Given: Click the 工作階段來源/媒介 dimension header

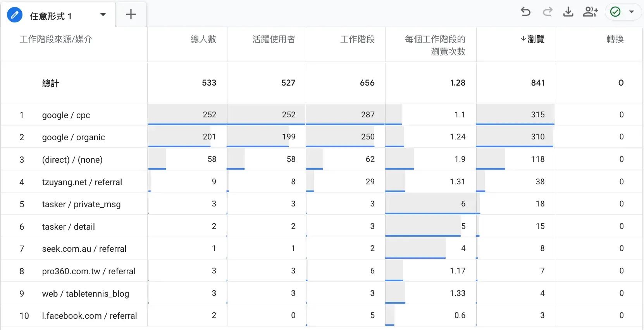Looking at the screenshot, I should tap(56, 39).
